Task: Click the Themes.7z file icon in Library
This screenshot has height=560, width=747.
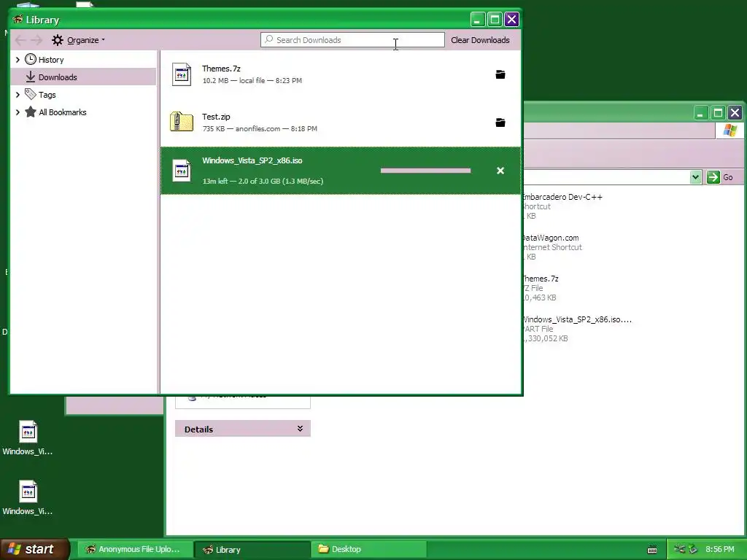Action: [182, 74]
